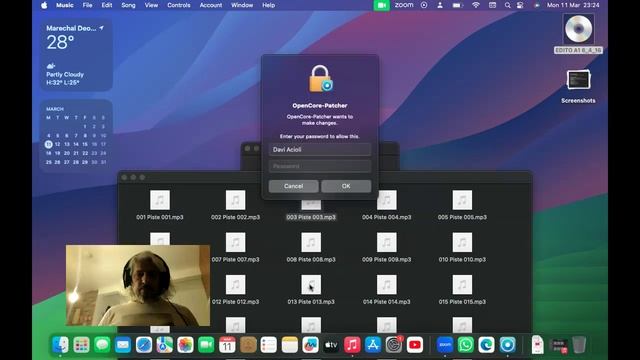Open the Music application menu

tap(64, 5)
